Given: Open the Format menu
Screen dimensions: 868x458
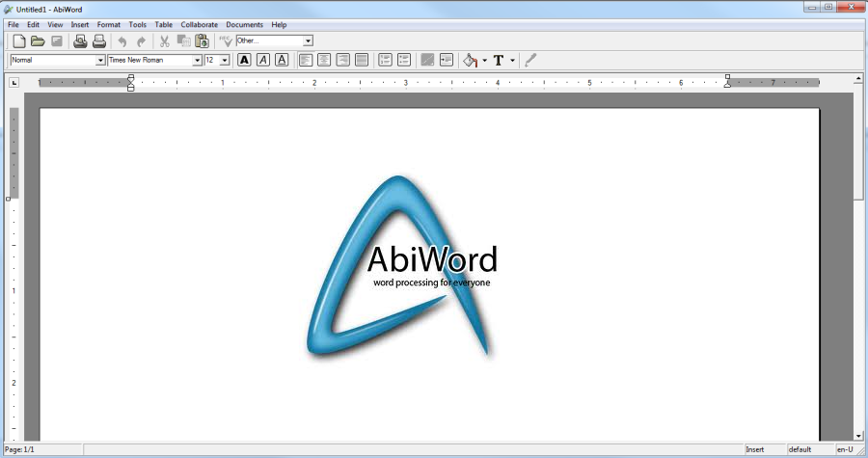Looking at the screenshot, I should click(108, 24).
